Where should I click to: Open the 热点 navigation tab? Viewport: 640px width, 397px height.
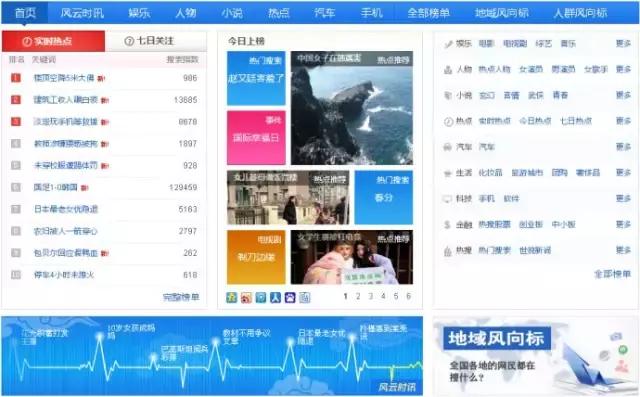[x=278, y=13]
